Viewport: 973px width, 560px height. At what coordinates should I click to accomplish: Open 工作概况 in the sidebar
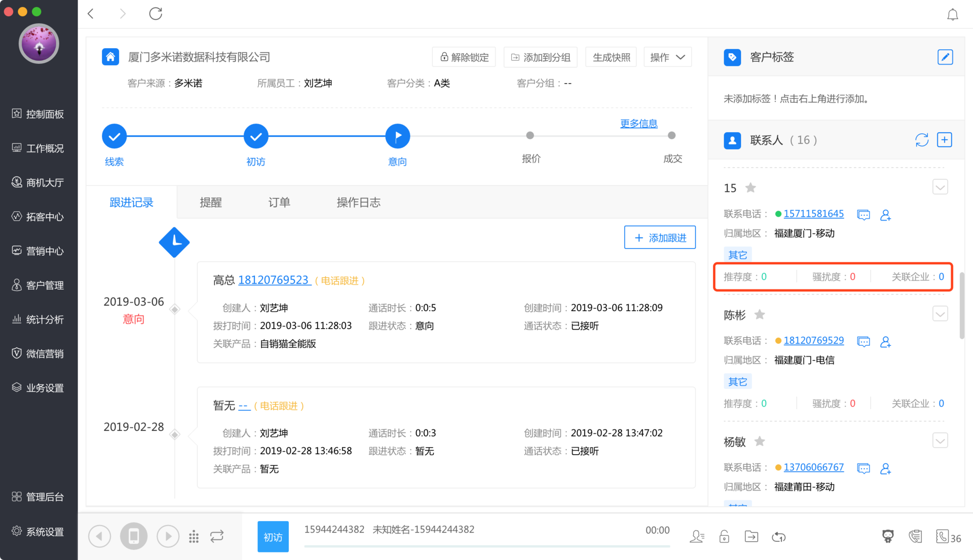coord(39,148)
